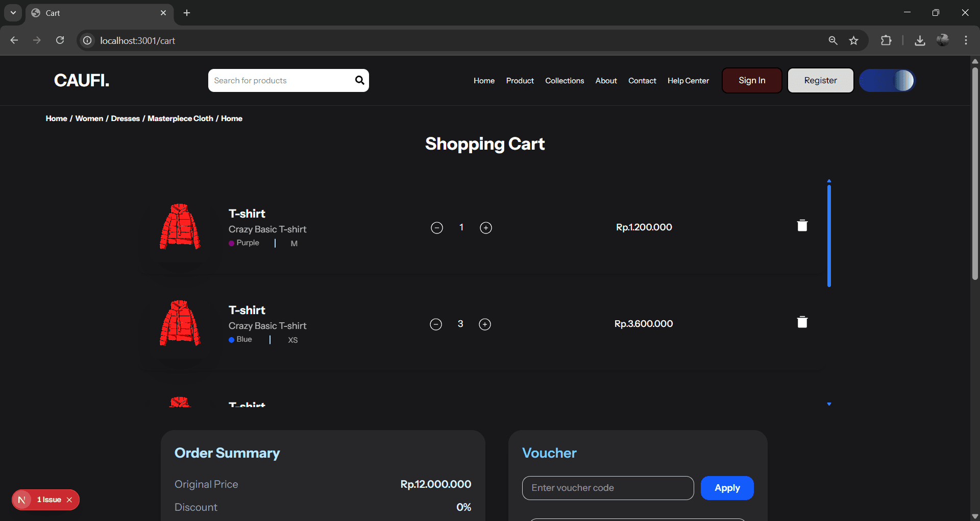Click the search magnifier icon in search box
Screen dimensions: 980x521
coord(359,80)
